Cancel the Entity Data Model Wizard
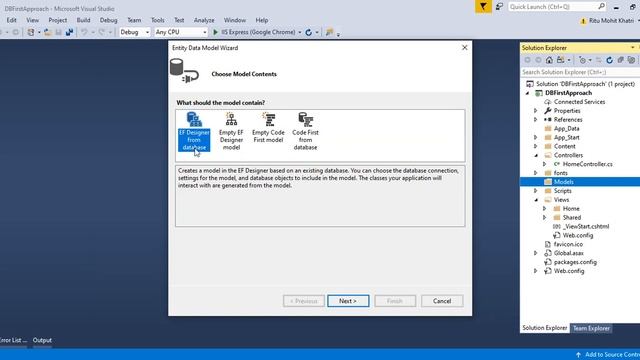640x360 pixels. click(442, 301)
